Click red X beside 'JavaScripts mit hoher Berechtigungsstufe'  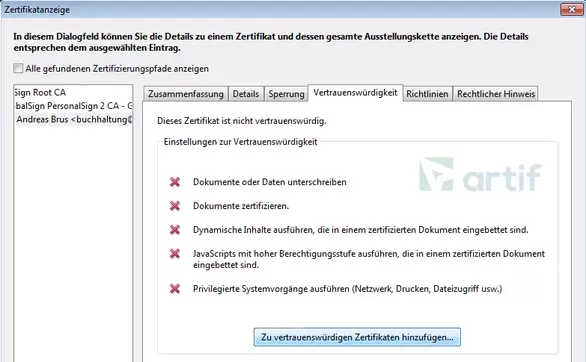click(175, 254)
